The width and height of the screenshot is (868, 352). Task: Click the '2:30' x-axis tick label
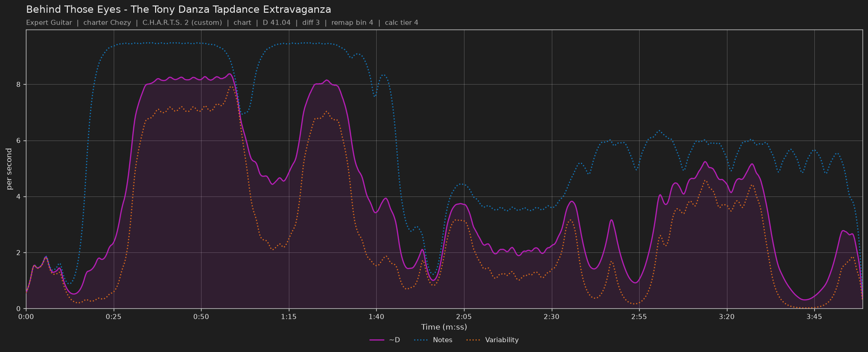click(551, 317)
